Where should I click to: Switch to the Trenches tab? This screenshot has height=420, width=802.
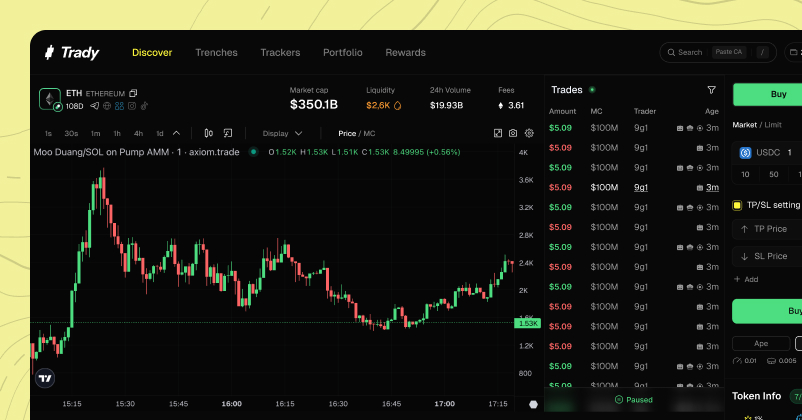(216, 52)
